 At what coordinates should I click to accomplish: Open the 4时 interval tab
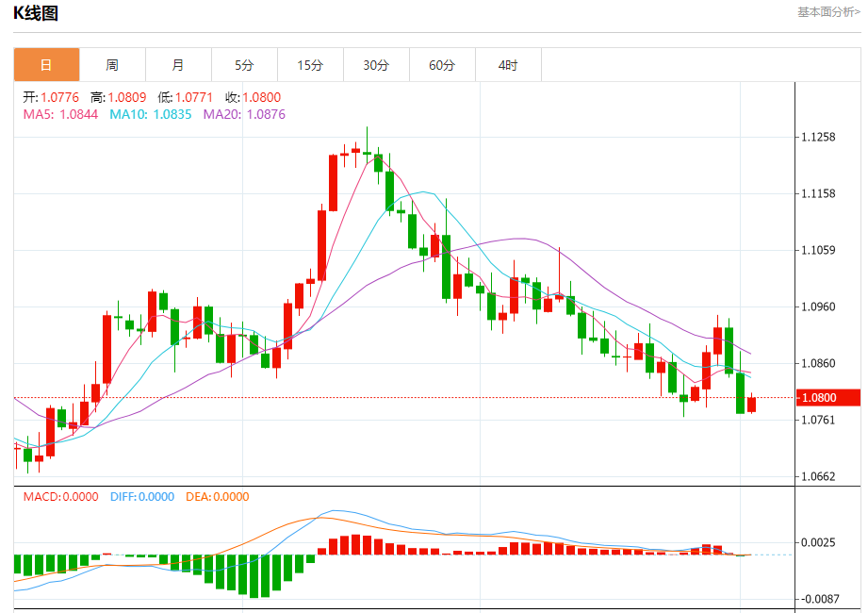coord(508,65)
